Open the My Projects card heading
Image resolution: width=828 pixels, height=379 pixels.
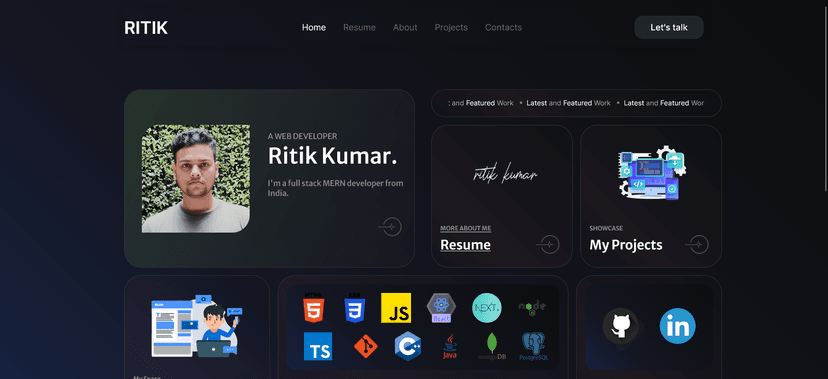pos(626,245)
